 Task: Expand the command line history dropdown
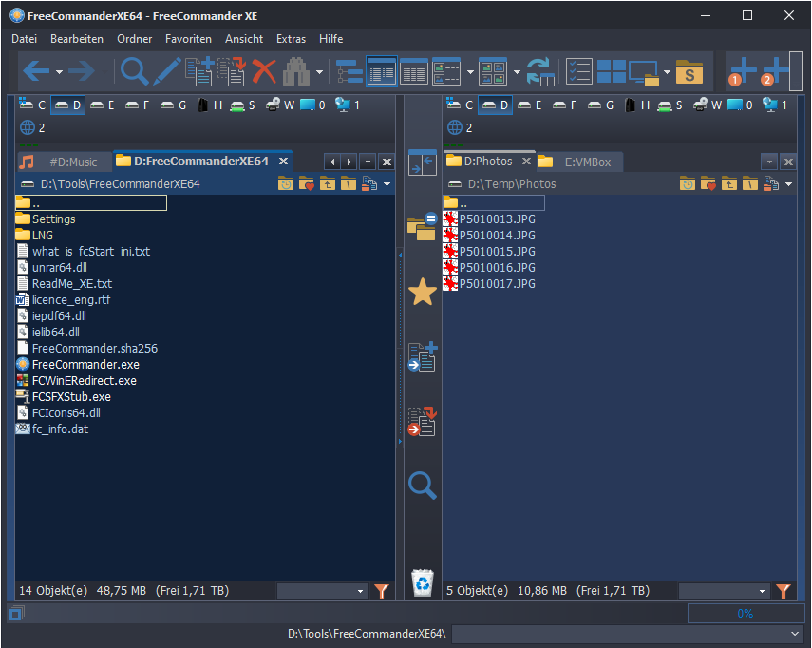pos(794,634)
